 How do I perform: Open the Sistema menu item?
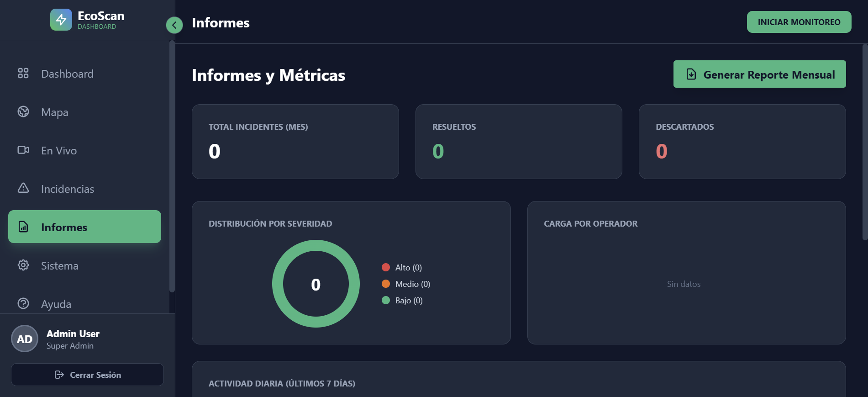point(60,266)
